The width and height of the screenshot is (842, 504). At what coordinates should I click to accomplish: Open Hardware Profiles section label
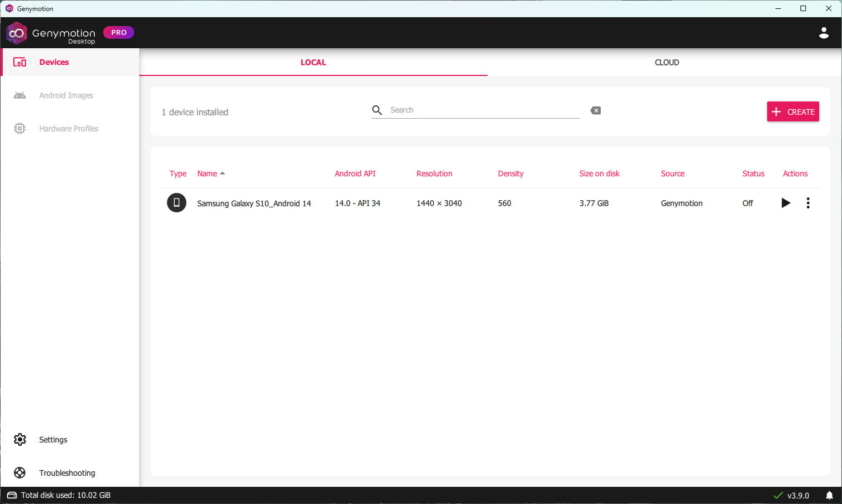(x=69, y=129)
